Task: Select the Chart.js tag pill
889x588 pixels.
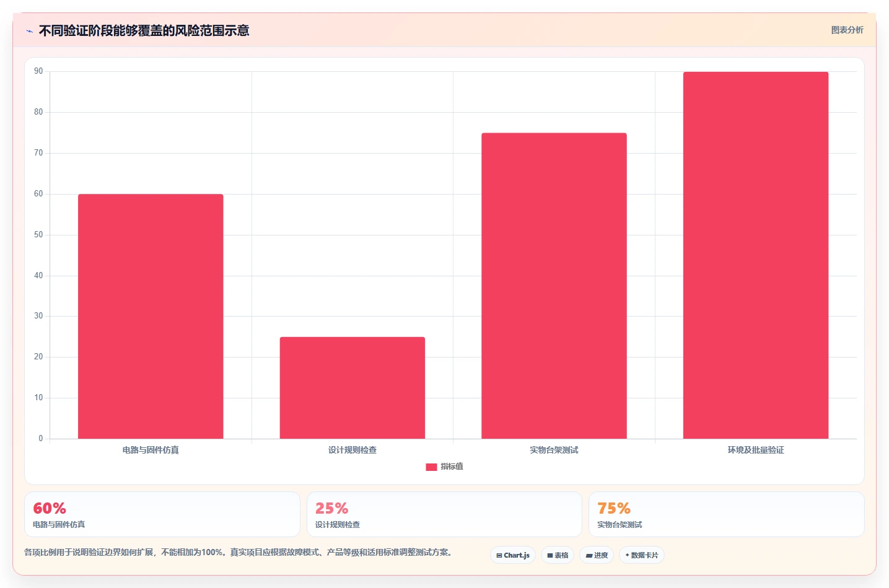Action: click(x=513, y=555)
